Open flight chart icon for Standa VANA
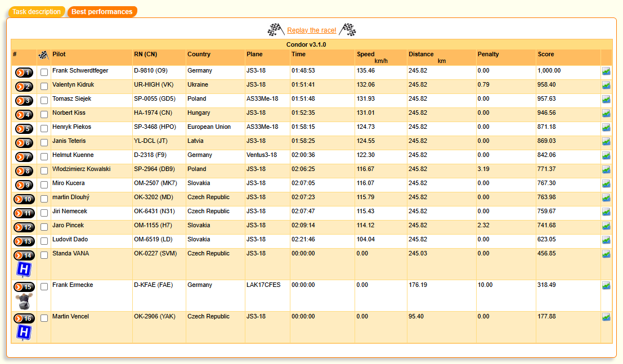 click(x=606, y=254)
